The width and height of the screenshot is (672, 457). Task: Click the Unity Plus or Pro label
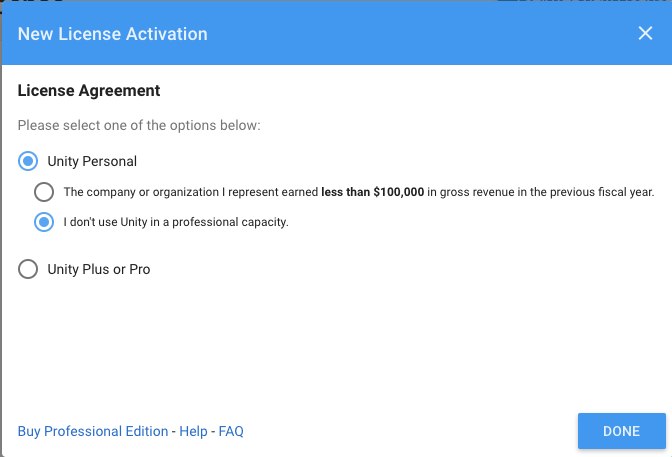coord(99,269)
